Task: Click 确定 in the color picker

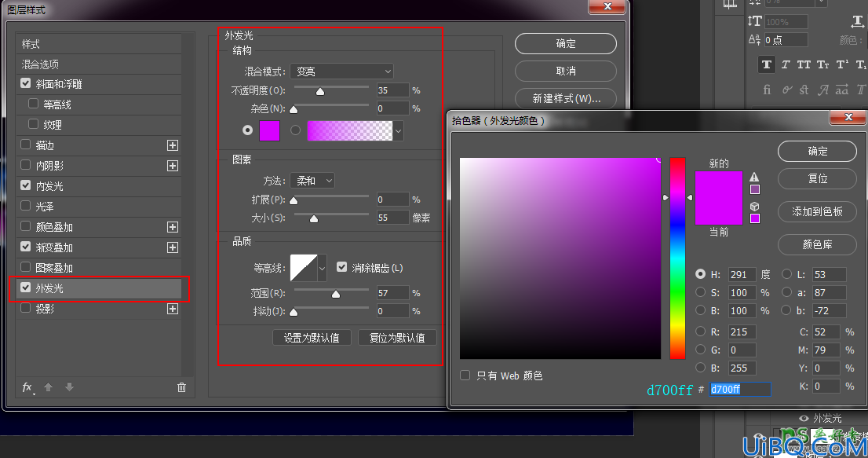Action: [x=818, y=151]
